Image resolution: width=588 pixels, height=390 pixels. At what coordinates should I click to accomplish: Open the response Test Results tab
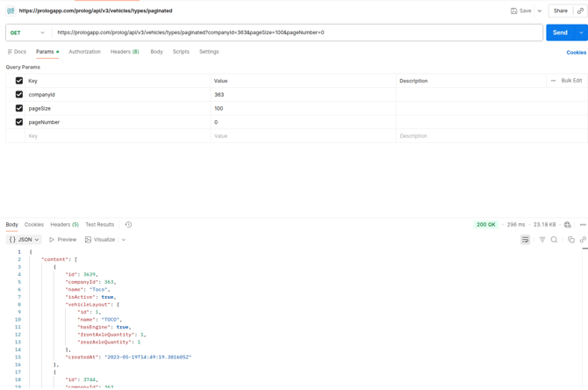point(99,225)
